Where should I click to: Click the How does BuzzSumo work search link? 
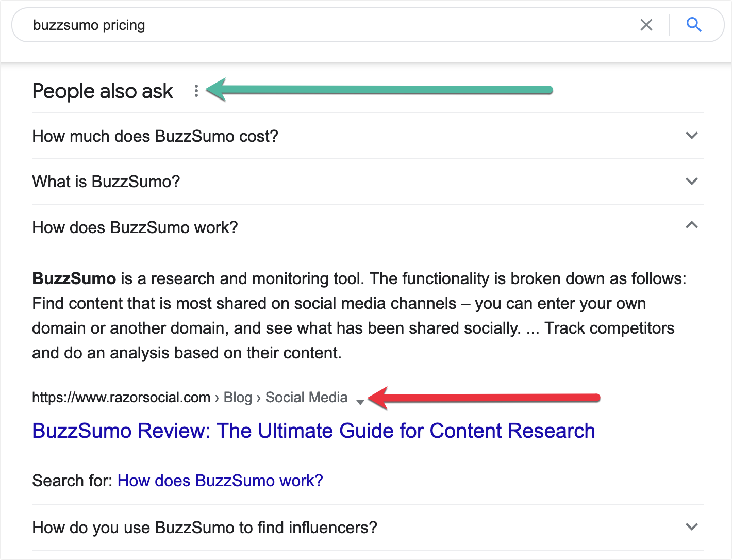coord(220,480)
